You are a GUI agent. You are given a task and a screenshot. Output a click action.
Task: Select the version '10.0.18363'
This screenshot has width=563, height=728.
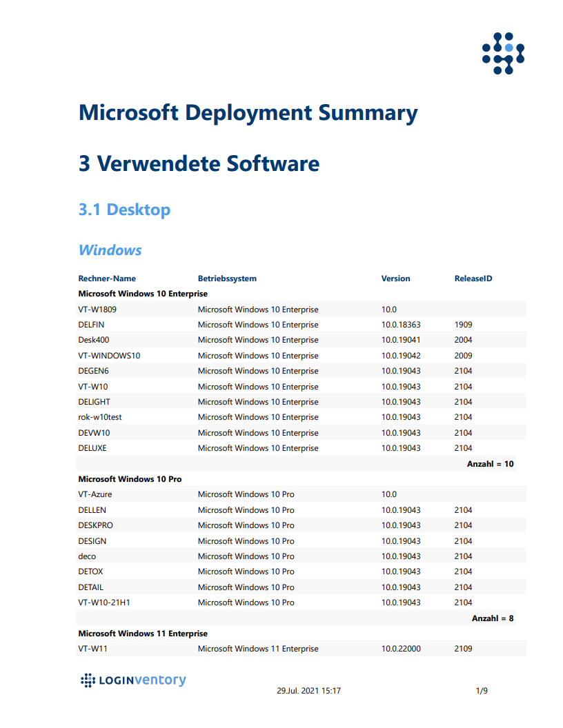401,325
